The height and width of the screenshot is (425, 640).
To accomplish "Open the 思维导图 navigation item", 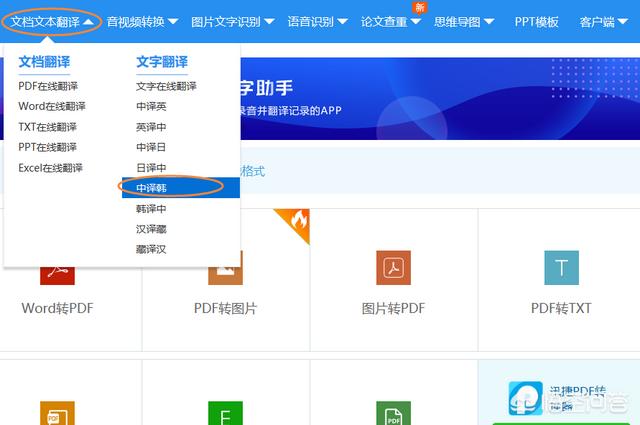I will 463,21.
